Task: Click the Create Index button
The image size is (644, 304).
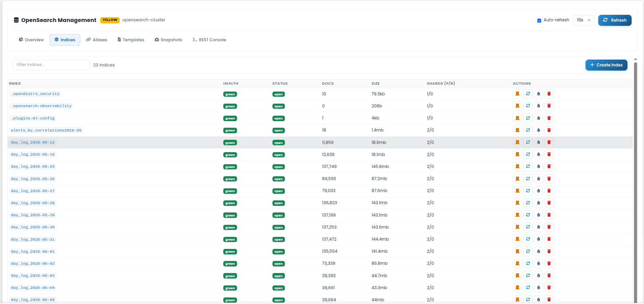Action: point(607,65)
